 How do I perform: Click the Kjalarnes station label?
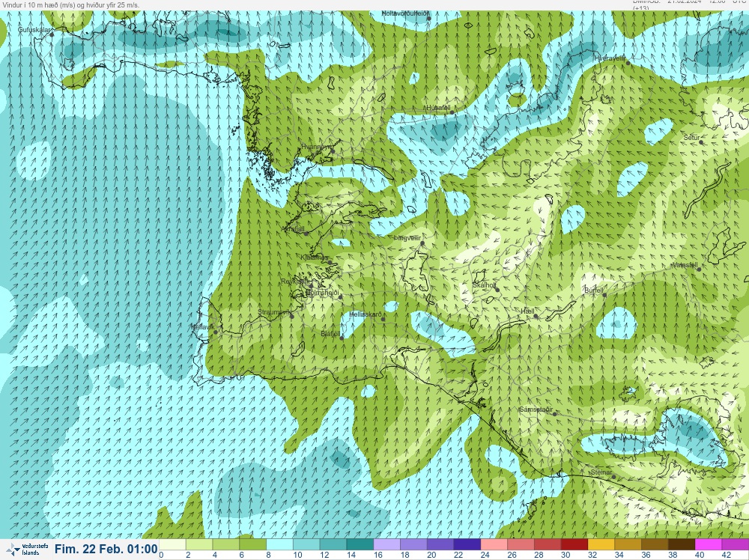[315, 258]
